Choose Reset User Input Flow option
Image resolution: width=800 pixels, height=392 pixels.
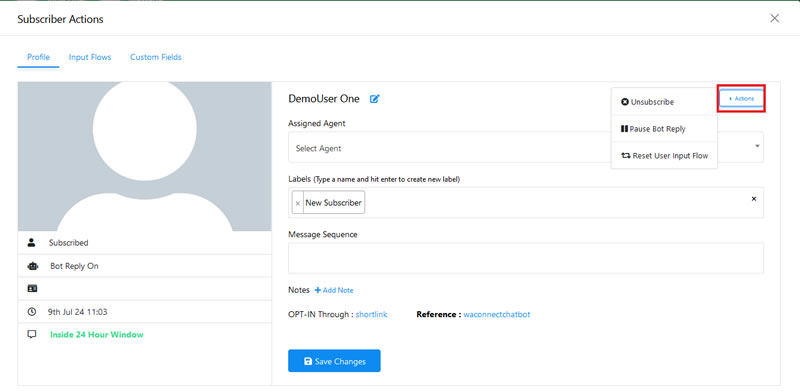coord(664,156)
